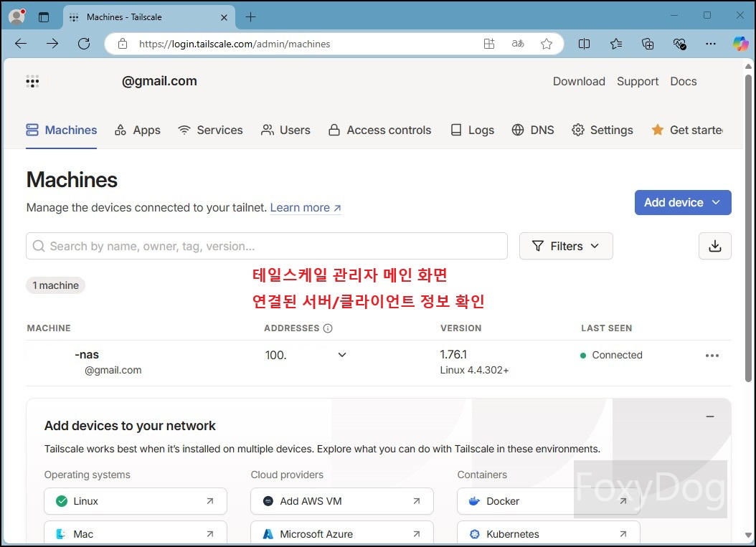Open the Favorites list
The image size is (756, 547).
click(615, 44)
